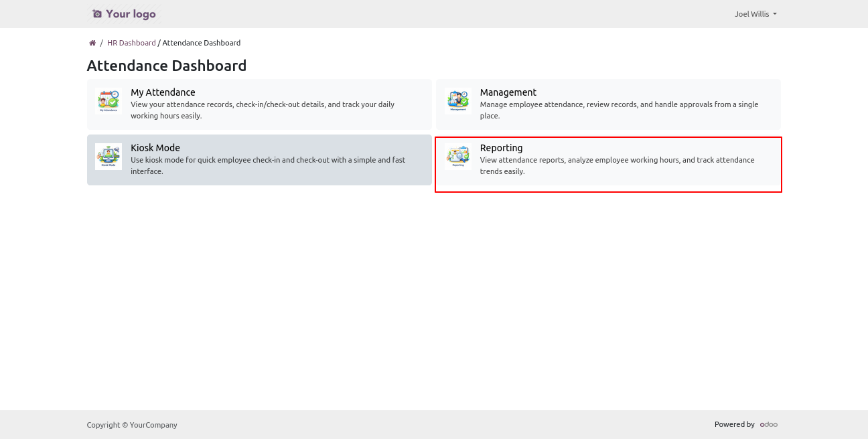Screen dimensions: 868x439
Task: Launch Kiosk Mode from its title
Action: pyautogui.click(x=155, y=148)
